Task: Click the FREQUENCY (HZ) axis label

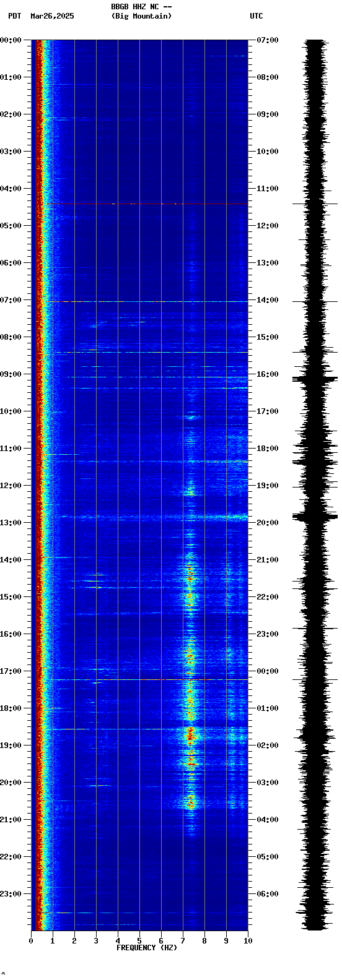Action: pyautogui.click(x=147, y=948)
